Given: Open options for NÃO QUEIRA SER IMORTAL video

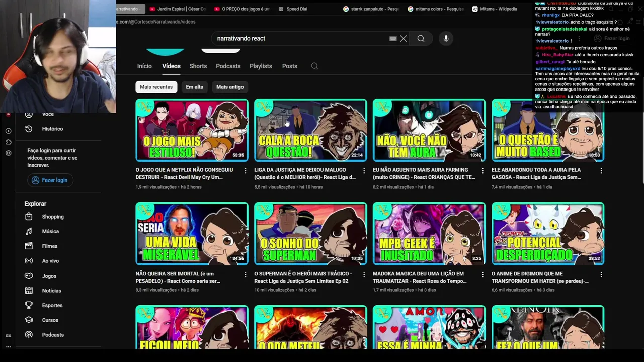Looking at the screenshot, I should [246, 275].
